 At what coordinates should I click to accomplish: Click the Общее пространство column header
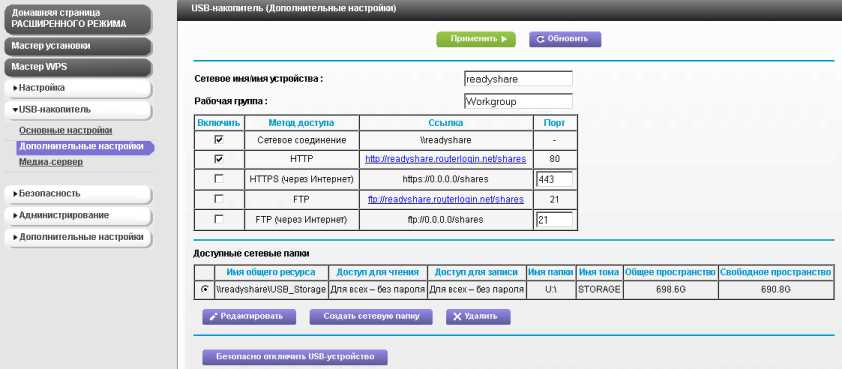670,272
